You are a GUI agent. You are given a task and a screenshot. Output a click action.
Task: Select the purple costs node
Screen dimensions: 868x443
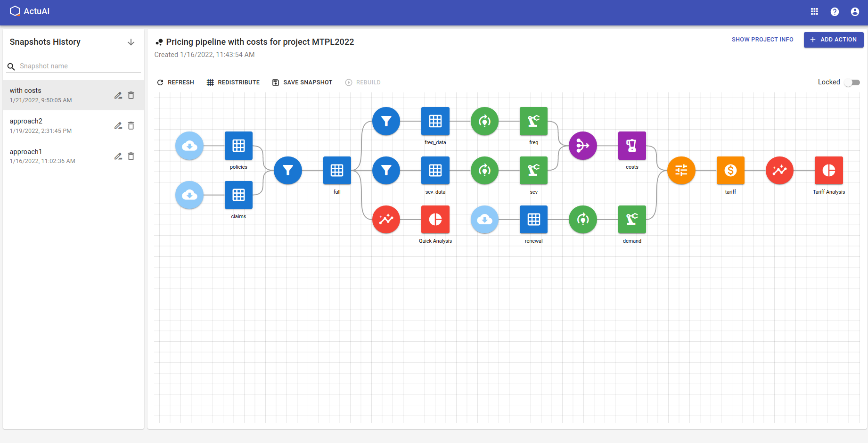coord(631,146)
